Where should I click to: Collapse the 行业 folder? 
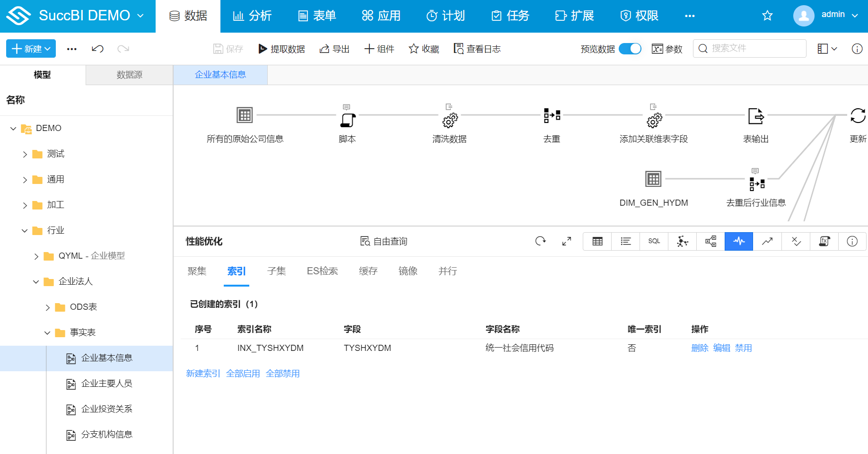[24, 230]
